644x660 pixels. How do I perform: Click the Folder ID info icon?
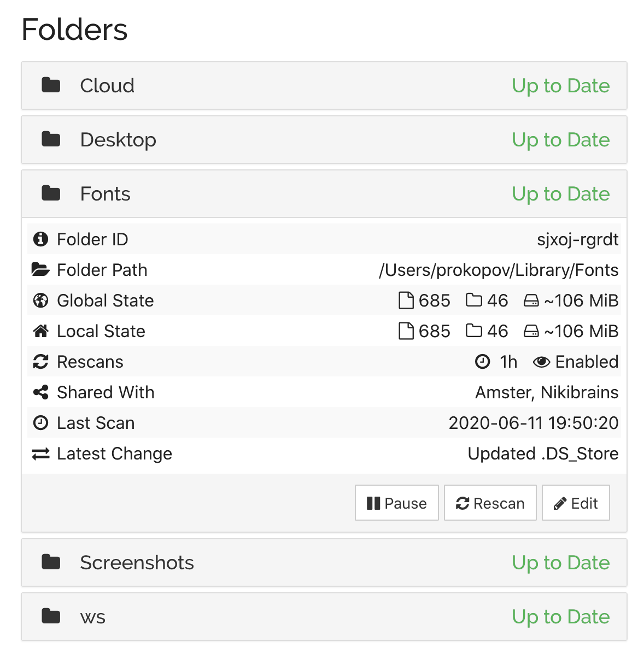40,239
